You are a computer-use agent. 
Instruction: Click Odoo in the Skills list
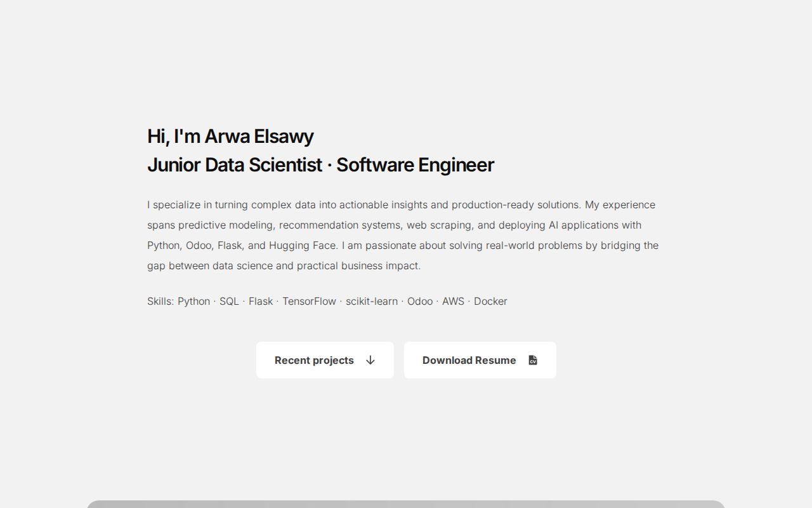(x=419, y=301)
